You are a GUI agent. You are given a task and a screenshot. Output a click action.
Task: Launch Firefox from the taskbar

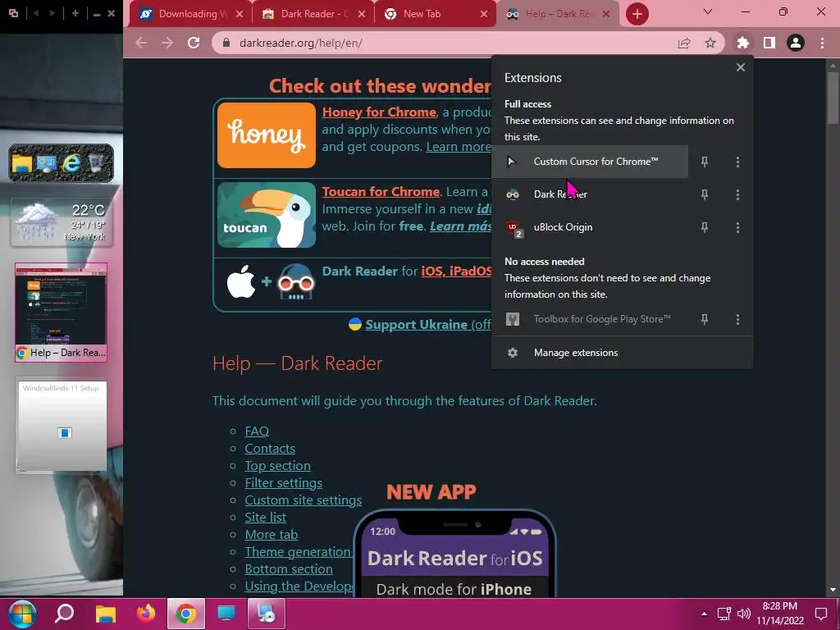point(146,614)
